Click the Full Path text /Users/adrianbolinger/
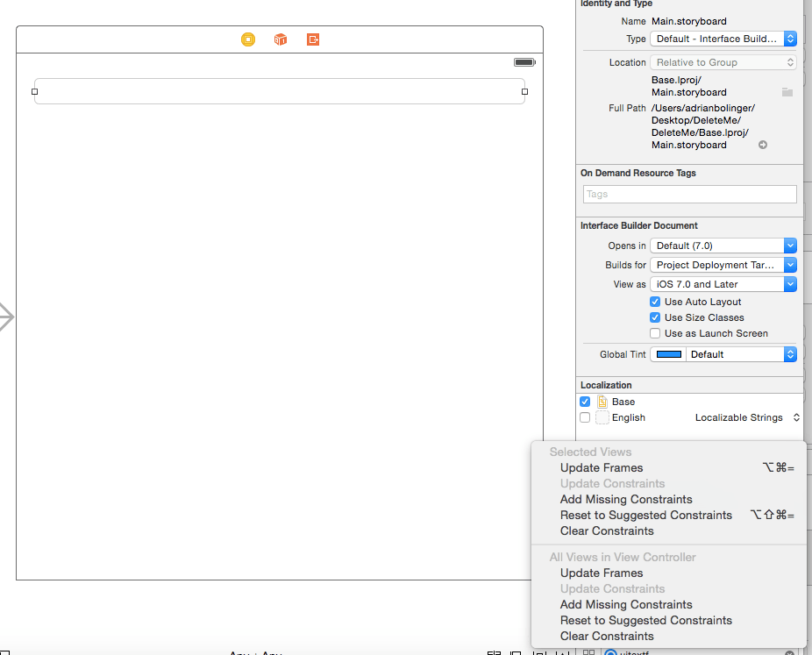The width and height of the screenshot is (812, 655). coord(703,108)
